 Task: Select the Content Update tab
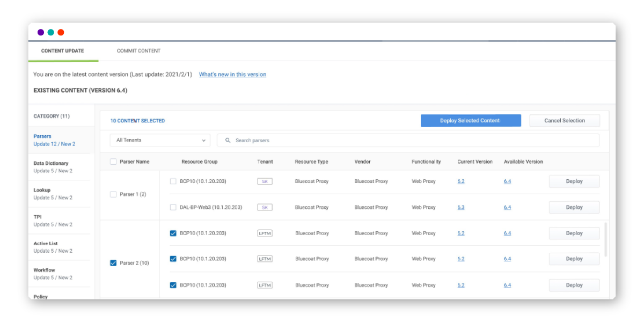coord(63,51)
